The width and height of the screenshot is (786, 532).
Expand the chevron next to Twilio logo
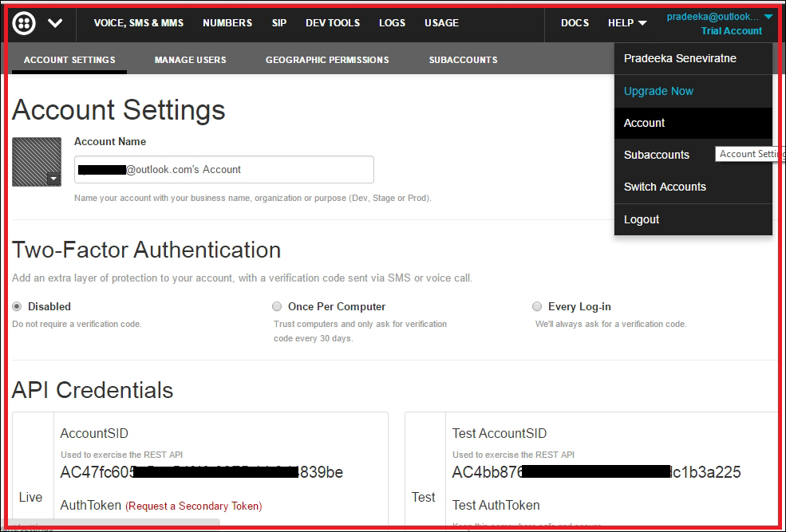(x=55, y=23)
